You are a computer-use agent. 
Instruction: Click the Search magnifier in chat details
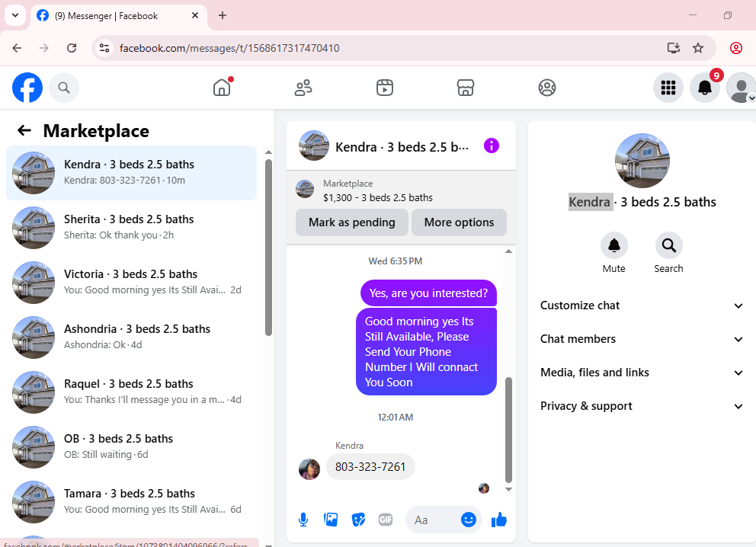coord(668,245)
